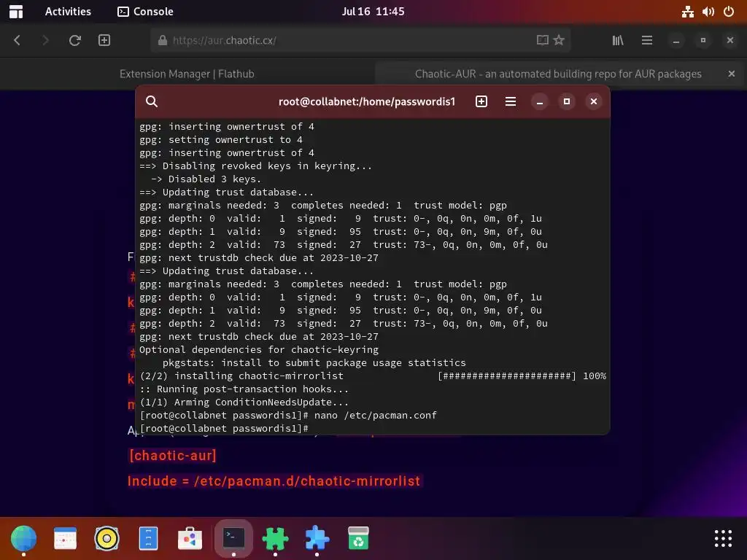Screen dimensions: 747x560
Task: Open the browser bookmarks library
Action: pos(618,41)
